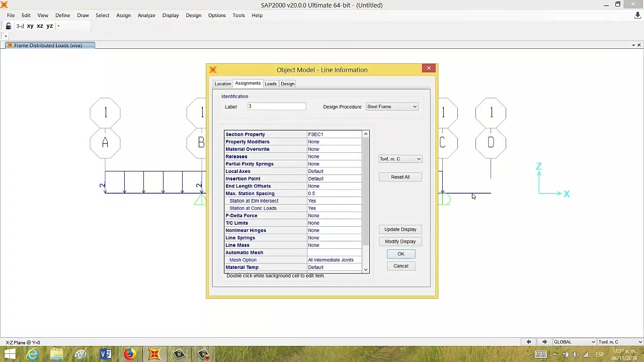Viewport: 644px width, 362px height.
Task: Open the status bar Tonf, m, C dropdown
Action: (x=620, y=342)
